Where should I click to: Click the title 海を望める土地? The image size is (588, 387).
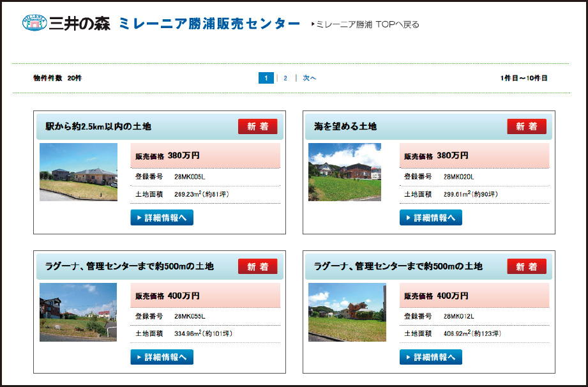(345, 126)
